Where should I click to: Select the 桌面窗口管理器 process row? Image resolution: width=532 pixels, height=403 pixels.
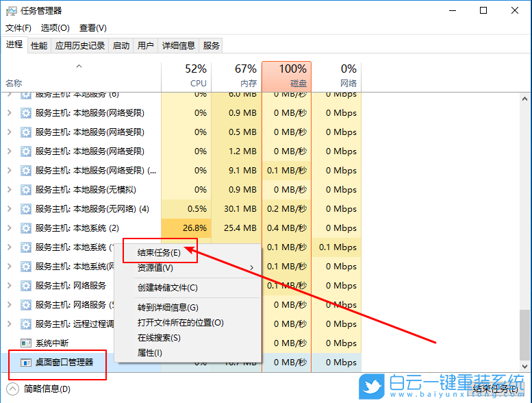[181, 363]
